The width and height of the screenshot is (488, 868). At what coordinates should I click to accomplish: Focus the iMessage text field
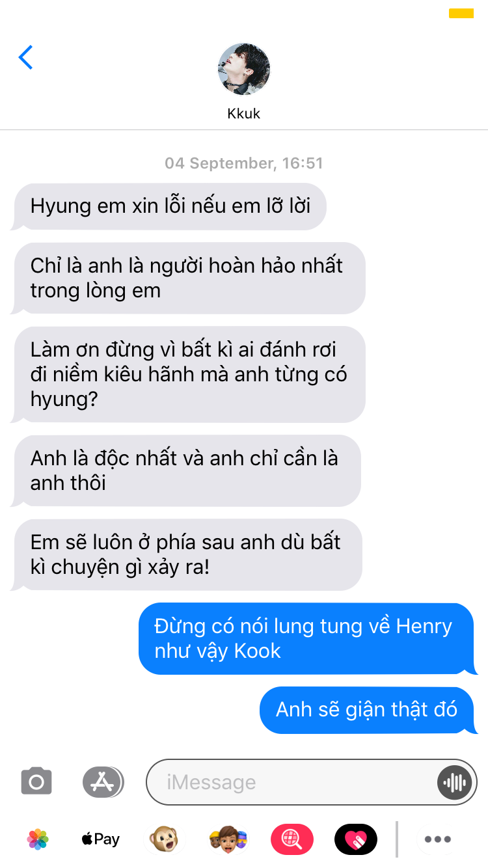coord(293,782)
